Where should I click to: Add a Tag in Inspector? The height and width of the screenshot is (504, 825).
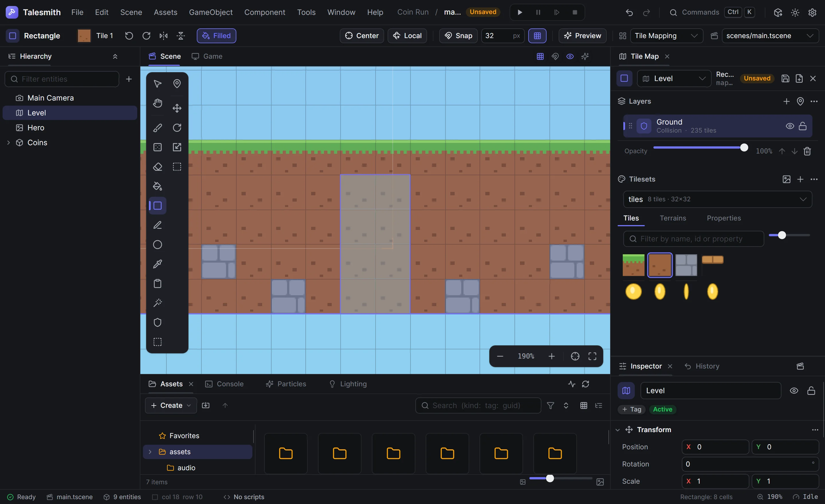pos(631,409)
